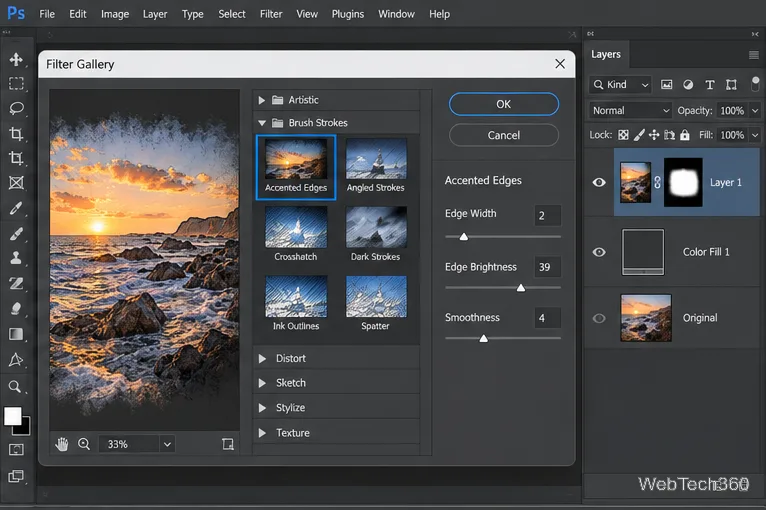Open the Fill value dropdown arrow

pyautogui.click(x=755, y=135)
